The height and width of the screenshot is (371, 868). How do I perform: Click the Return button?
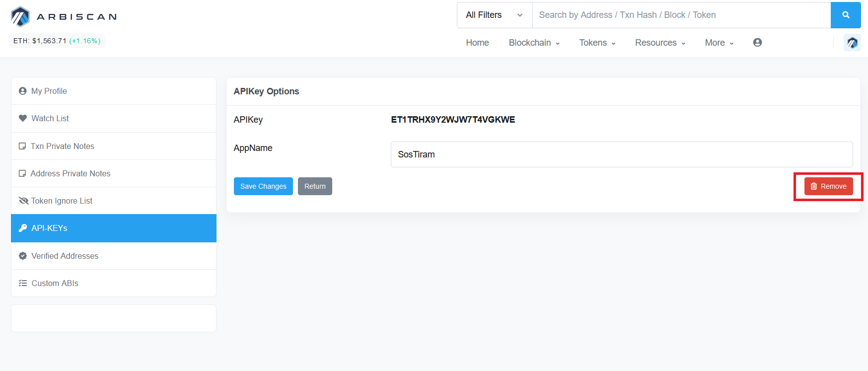(x=315, y=186)
